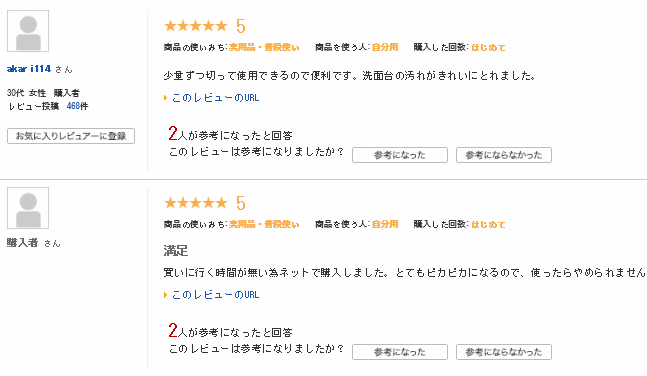647x376 pixels.
Task: Click akari114's default avatar image
Action: 28,31
